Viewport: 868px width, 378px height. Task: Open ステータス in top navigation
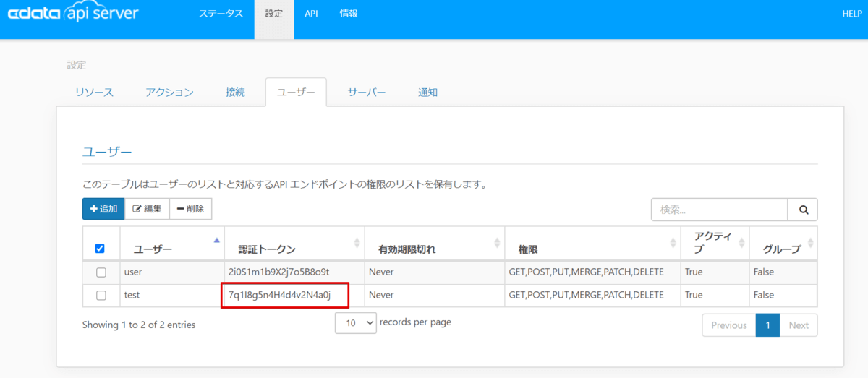[x=221, y=14]
